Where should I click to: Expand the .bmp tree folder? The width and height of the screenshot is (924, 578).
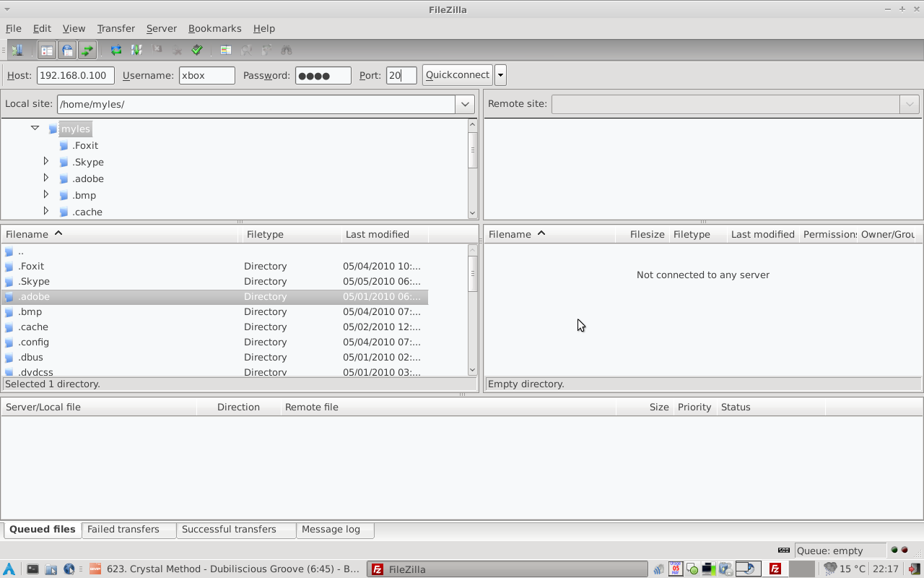click(46, 194)
